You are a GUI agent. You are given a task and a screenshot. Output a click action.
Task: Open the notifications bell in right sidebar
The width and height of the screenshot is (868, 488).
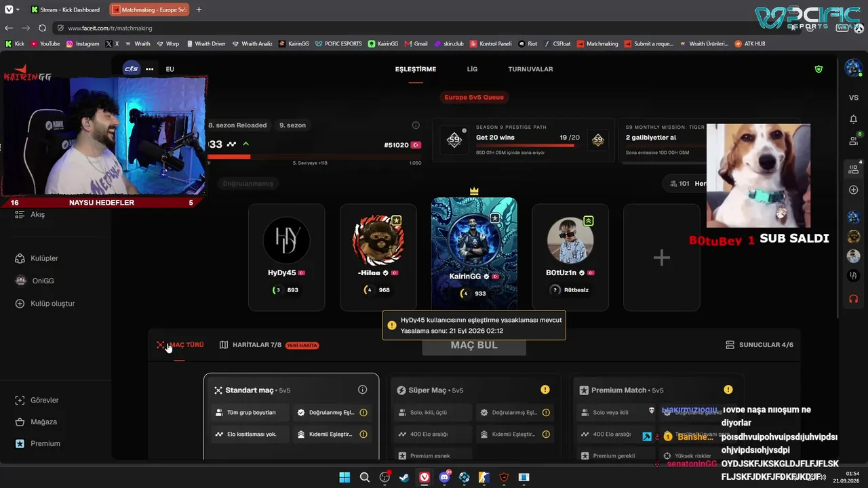coord(854,119)
